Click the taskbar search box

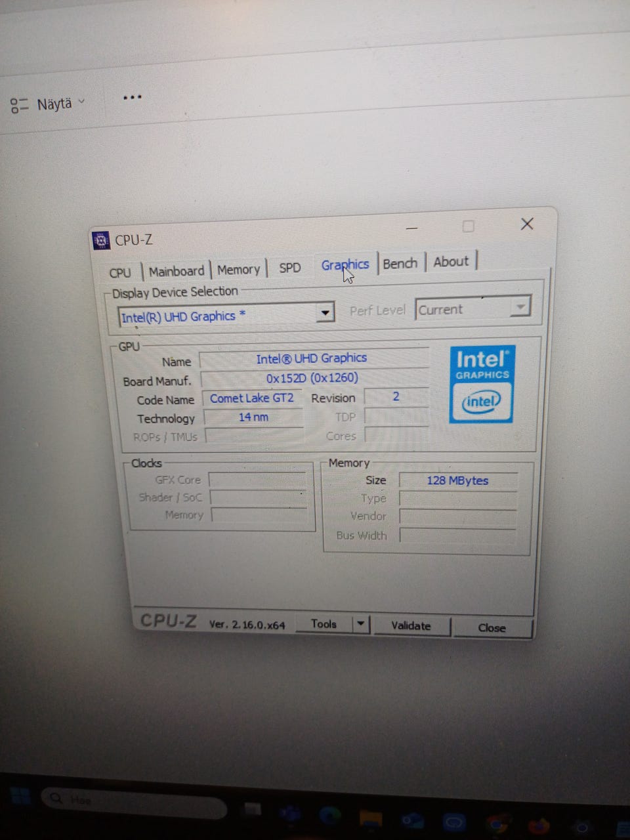135,801
